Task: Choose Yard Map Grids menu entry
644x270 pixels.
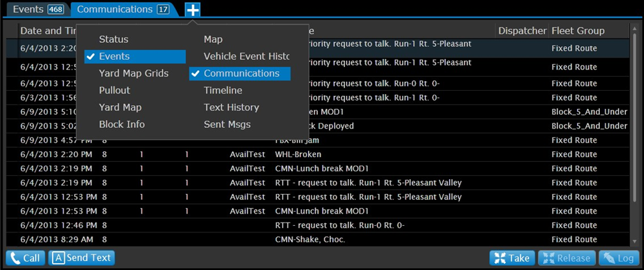Action: tap(134, 73)
